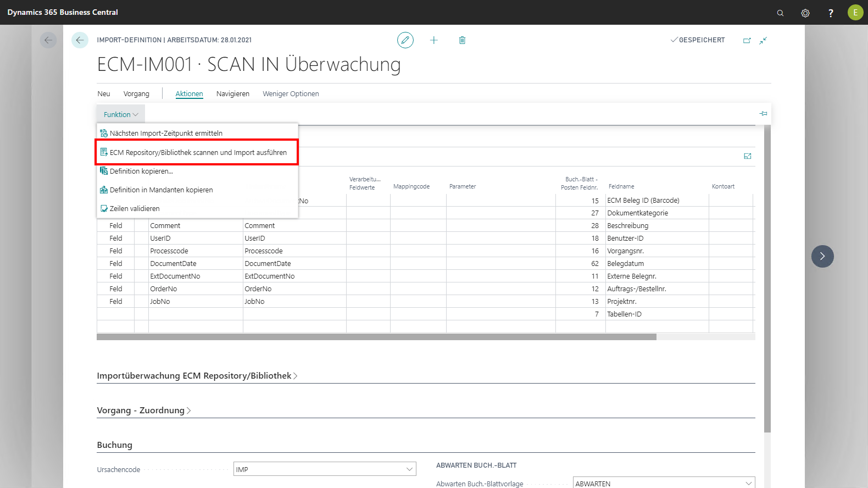Image resolution: width=868 pixels, height=488 pixels.
Task: Click Weniger Optionen link
Action: pyautogui.click(x=291, y=94)
